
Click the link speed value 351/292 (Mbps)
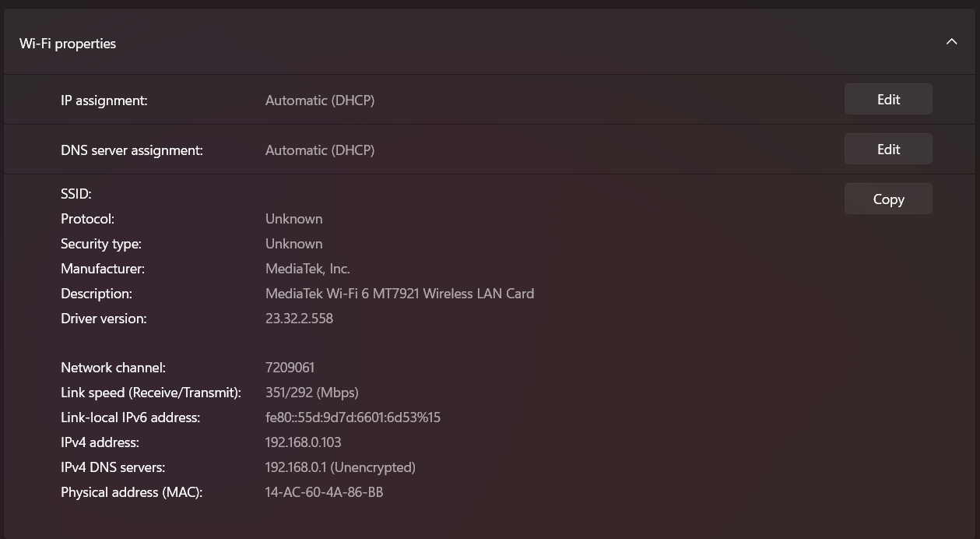click(311, 393)
